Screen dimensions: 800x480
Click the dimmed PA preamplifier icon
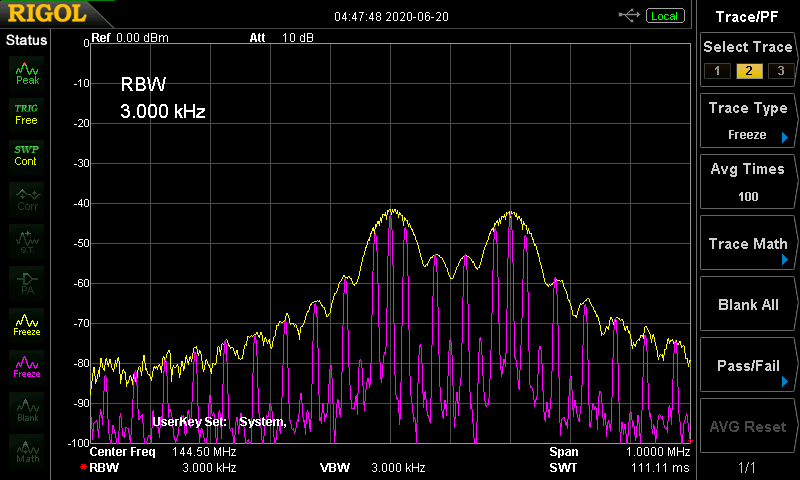(27, 283)
